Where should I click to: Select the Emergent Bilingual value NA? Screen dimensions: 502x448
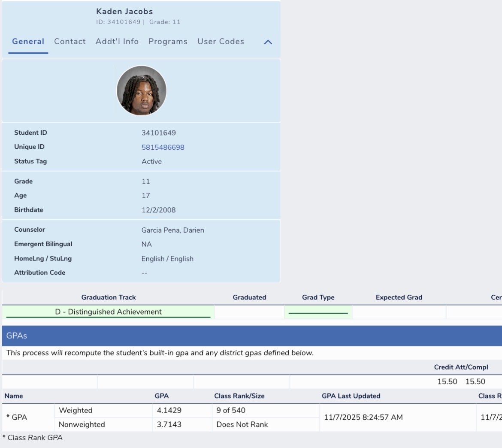click(147, 244)
